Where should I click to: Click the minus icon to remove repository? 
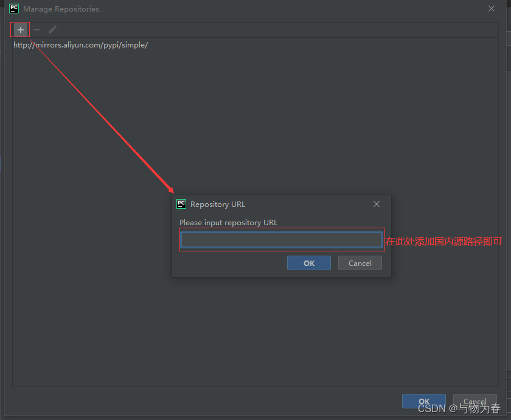coord(36,30)
